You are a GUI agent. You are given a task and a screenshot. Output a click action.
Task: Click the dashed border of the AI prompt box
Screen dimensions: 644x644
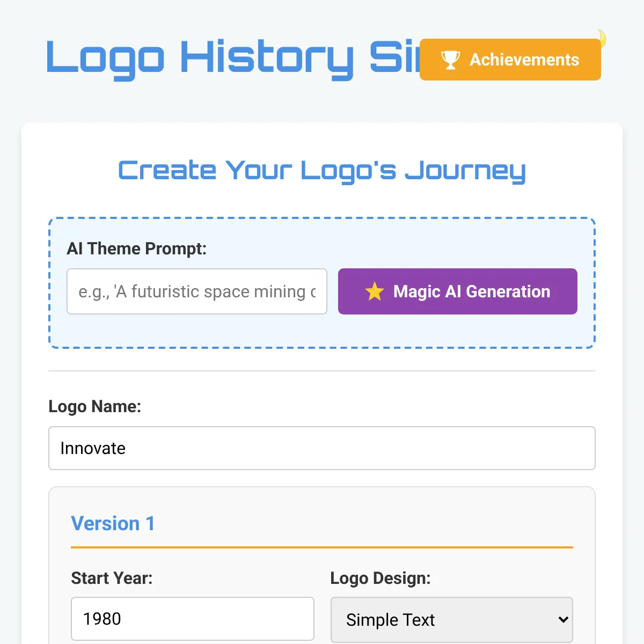(x=322, y=218)
